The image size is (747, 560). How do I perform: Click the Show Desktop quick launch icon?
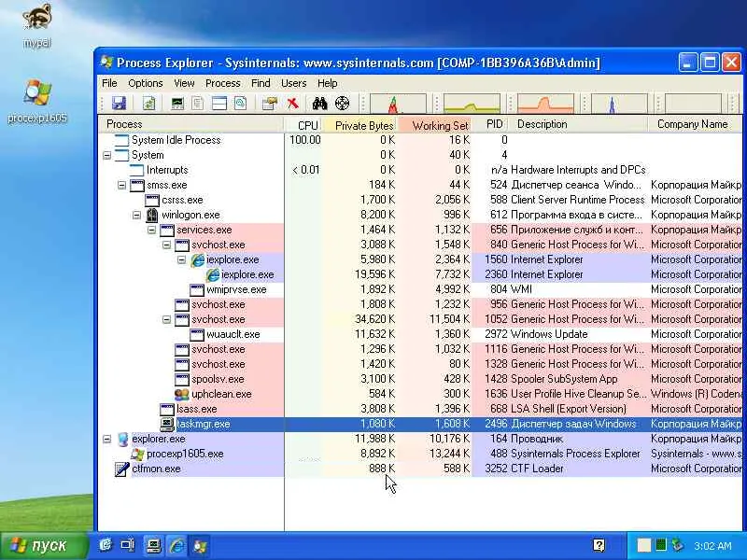click(127, 545)
